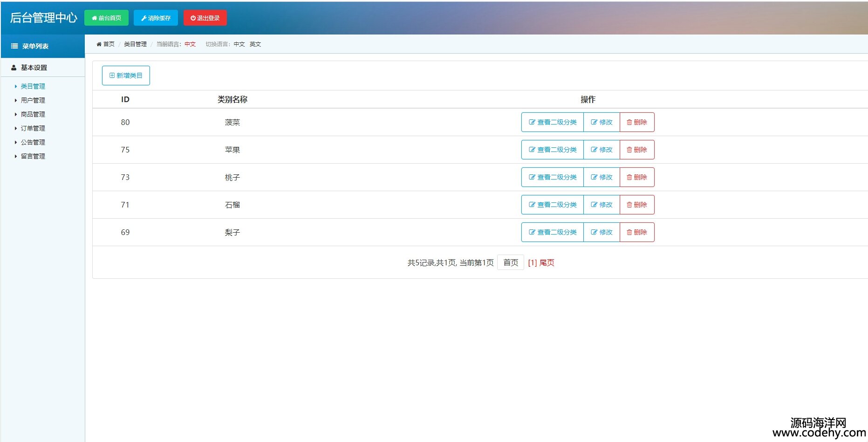Click the category name 苹果
This screenshot has height=442, width=868.
point(232,150)
